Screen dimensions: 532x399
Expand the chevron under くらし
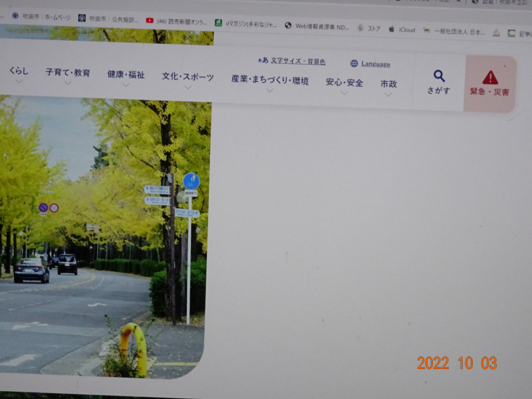point(19,81)
